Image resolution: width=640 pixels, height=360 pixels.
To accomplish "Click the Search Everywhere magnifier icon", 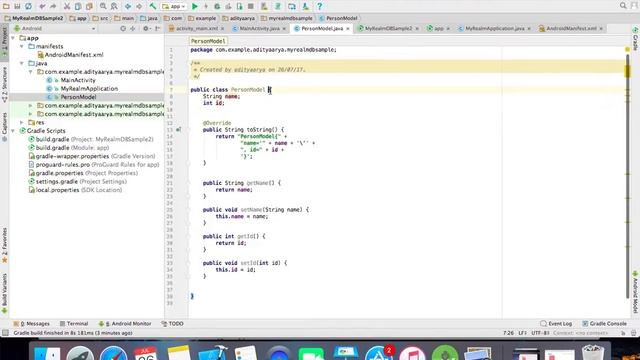I will coord(623,6).
